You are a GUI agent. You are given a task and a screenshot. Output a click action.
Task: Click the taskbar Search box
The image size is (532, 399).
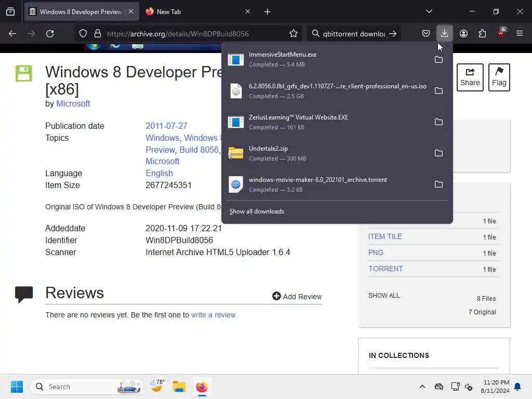click(87, 387)
